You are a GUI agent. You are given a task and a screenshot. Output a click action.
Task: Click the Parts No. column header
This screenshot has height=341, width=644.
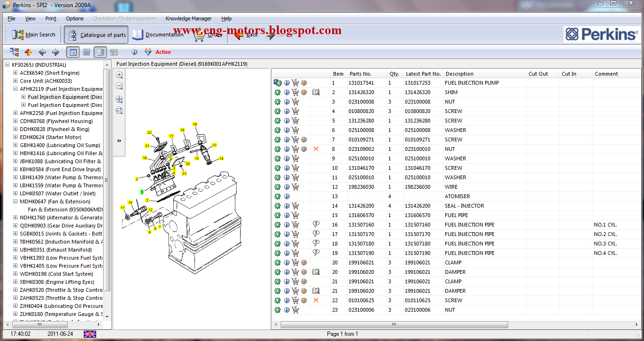pos(360,74)
